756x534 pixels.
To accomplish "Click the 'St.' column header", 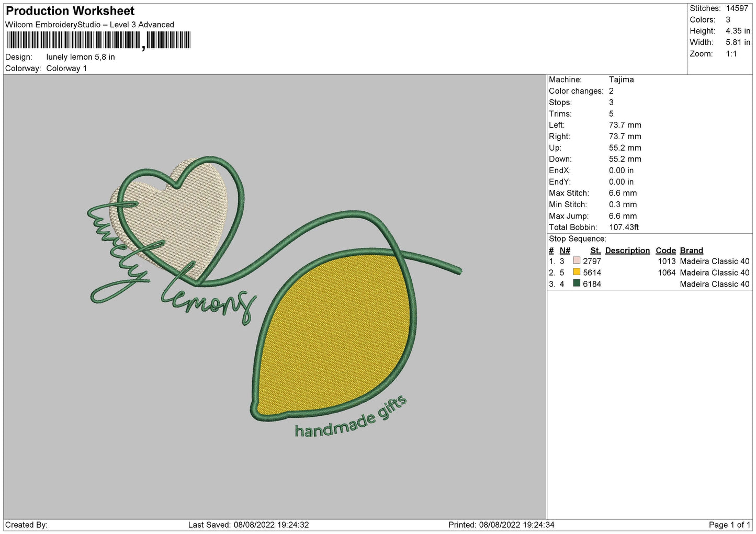I will tap(595, 251).
